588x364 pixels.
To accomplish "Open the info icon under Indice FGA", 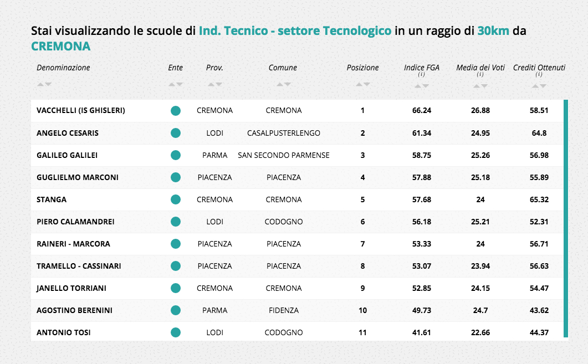I will (x=422, y=75).
